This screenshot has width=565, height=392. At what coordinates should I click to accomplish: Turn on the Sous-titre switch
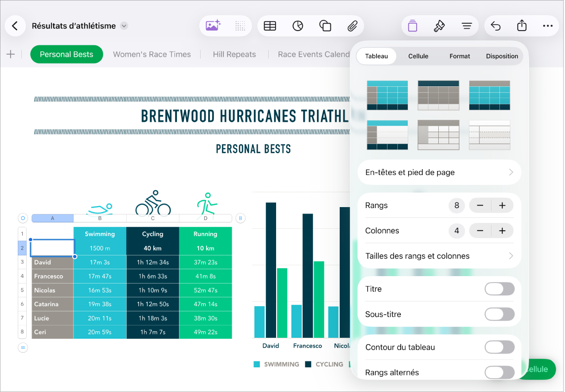click(x=499, y=314)
